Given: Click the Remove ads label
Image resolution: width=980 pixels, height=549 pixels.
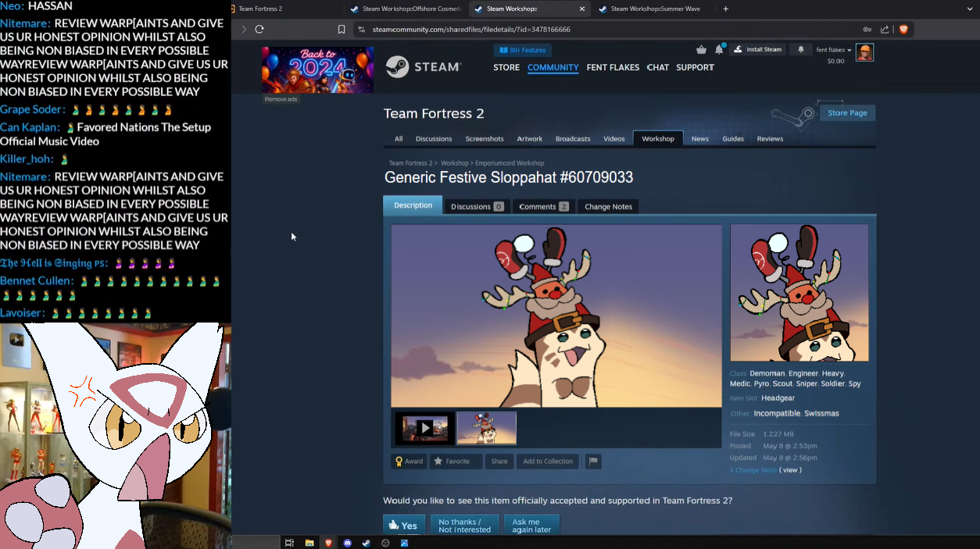Looking at the screenshot, I should (281, 99).
